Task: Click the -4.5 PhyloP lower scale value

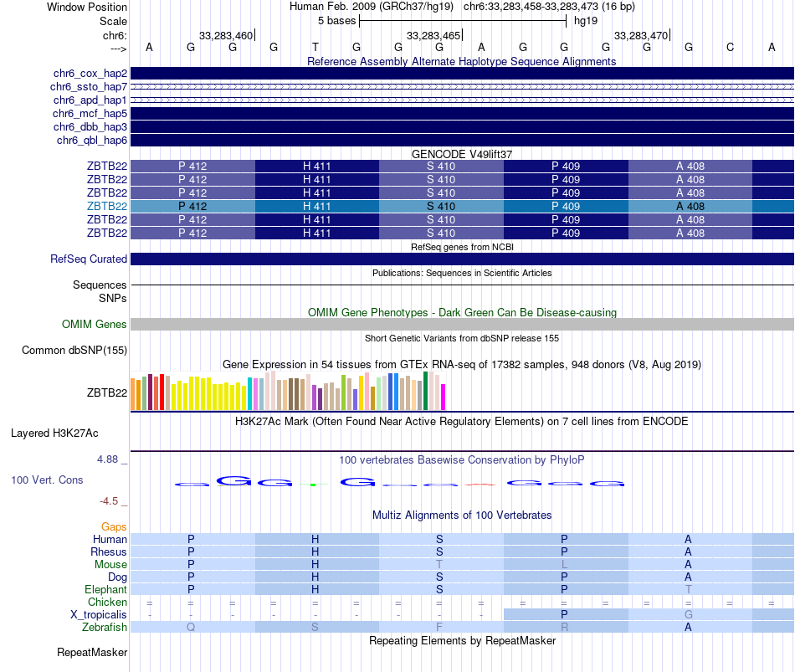Action: tap(109, 501)
